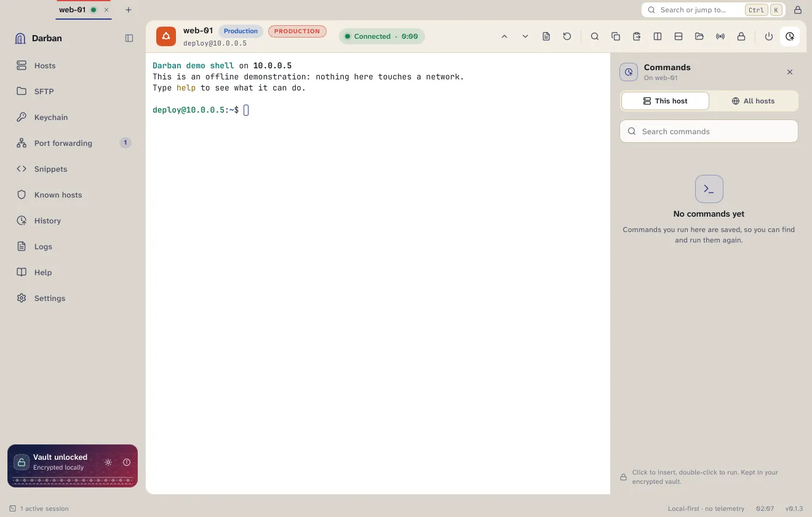
Task: Focus the Search commands field
Action: pos(709,131)
